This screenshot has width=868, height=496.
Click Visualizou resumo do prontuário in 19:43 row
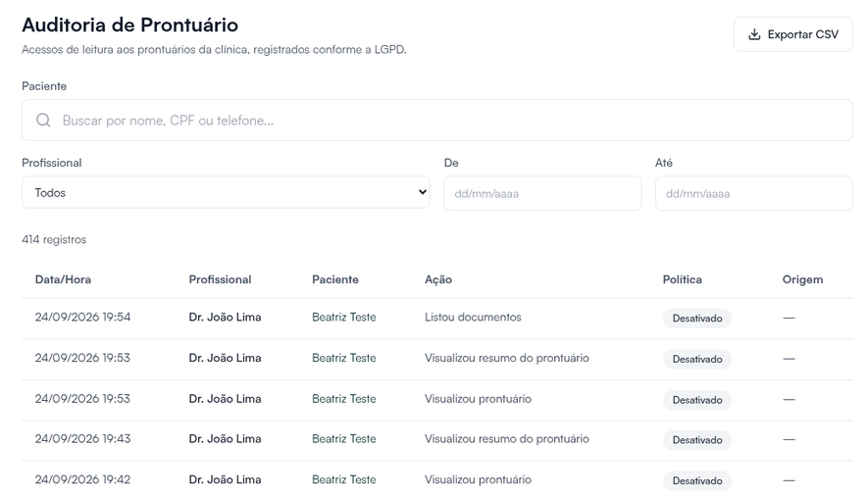pyautogui.click(x=506, y=438)
